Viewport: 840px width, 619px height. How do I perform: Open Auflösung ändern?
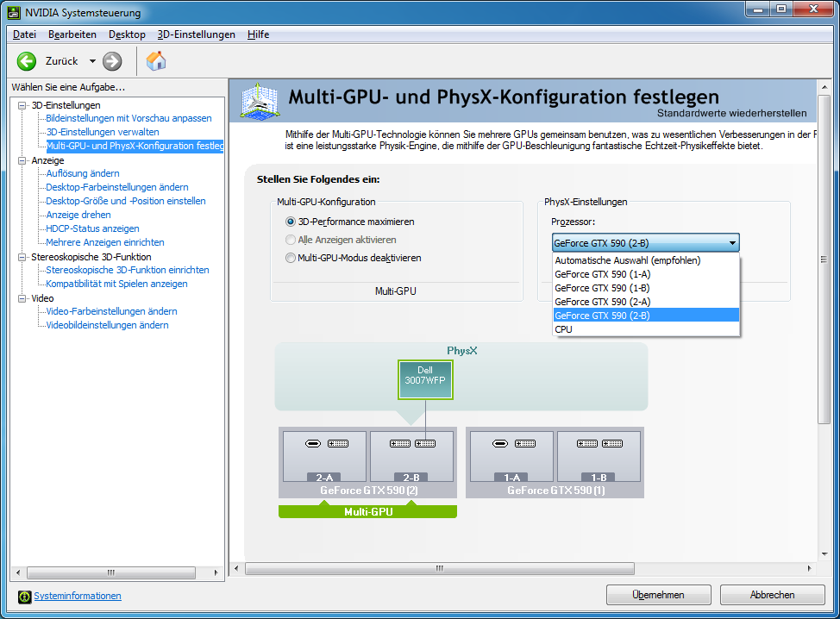tap(83, 173)
